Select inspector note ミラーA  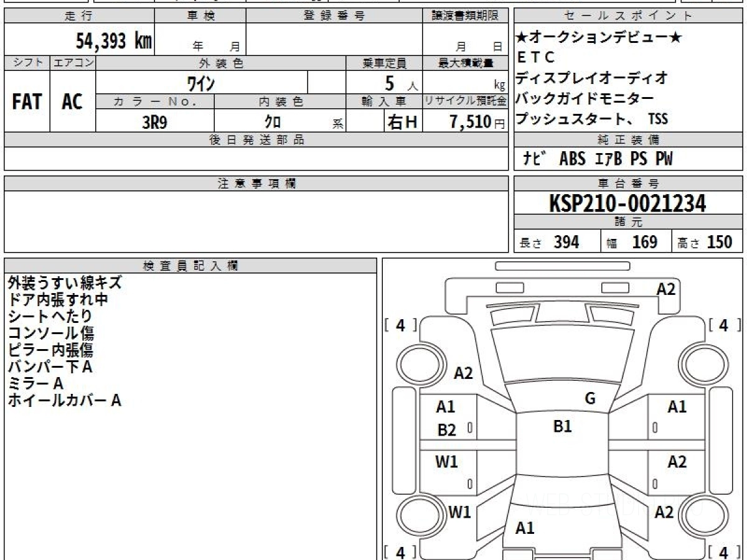(x=35, y=383)
